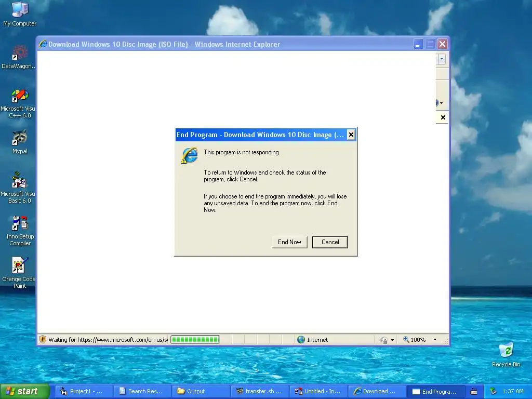Click the security shield icon in IE status bar
Viewport: 532px width, 399px height.
[x=43, y=339]
